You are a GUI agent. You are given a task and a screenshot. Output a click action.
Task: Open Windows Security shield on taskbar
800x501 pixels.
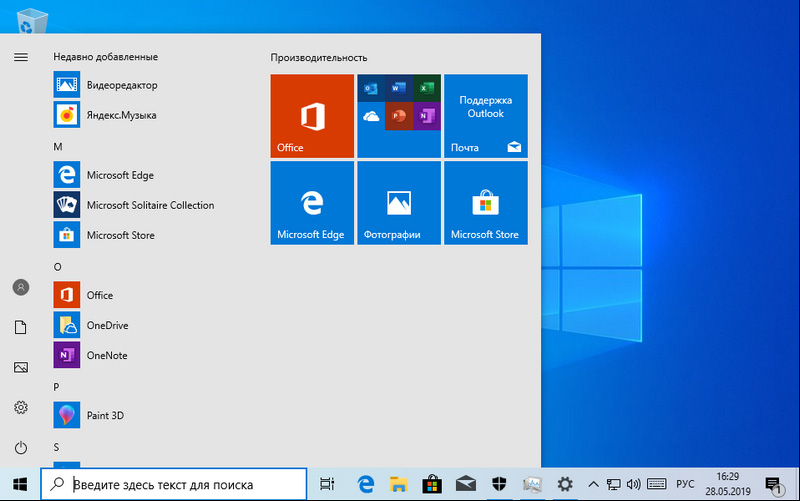click(x=498, y=484)
